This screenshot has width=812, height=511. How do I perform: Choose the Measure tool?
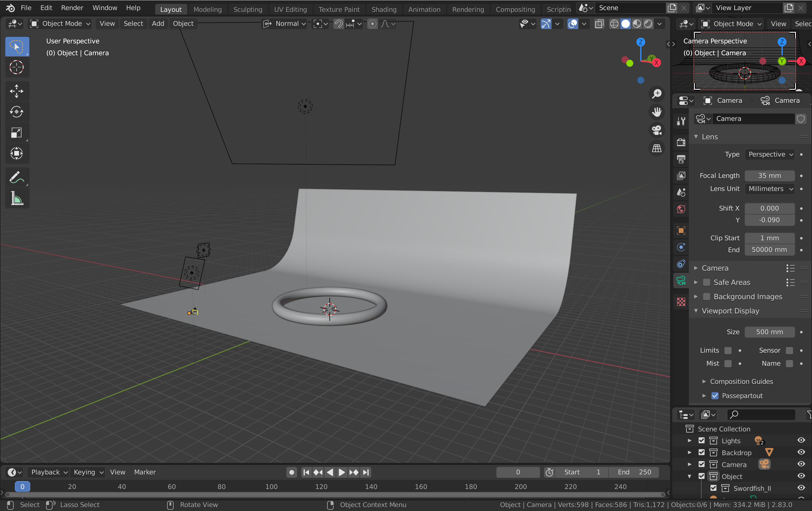[x=16, y=198]
